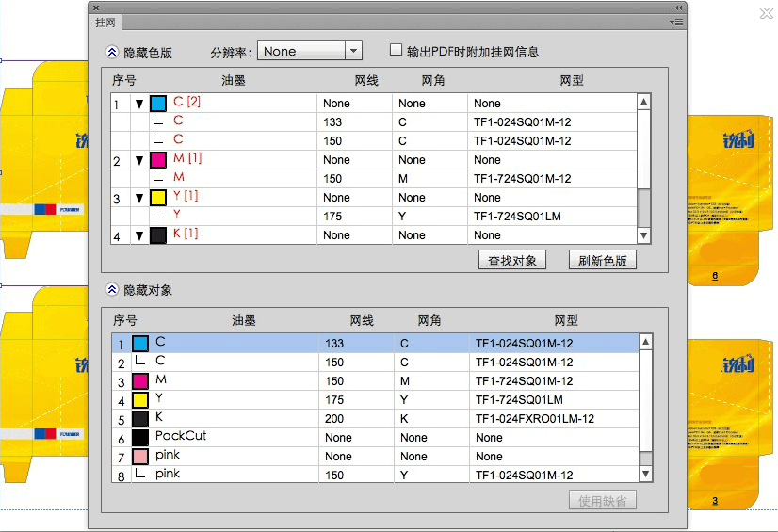The width and height of the screenshot is (778, 532).
Task: Collapse the 隐藏色版 section chevron icon
Action: pos(112,53)
